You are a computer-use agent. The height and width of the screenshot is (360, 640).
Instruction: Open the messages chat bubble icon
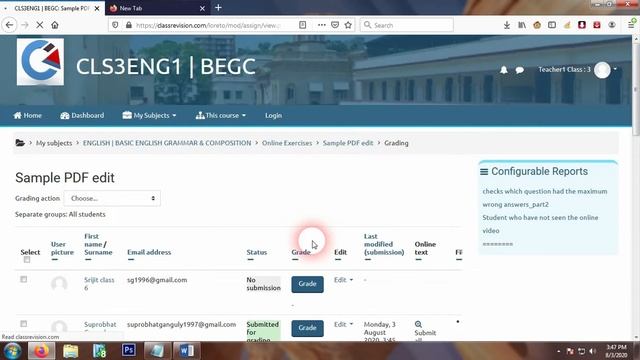coord(519,70)
